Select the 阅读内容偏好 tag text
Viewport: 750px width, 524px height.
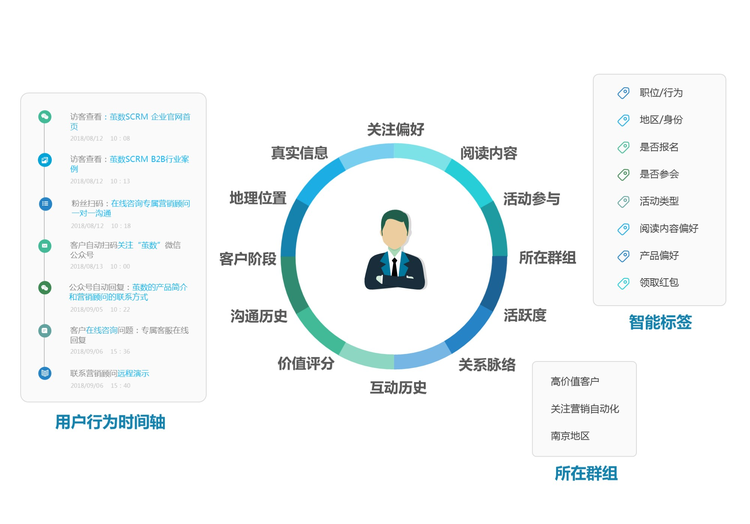coord(669,229)
